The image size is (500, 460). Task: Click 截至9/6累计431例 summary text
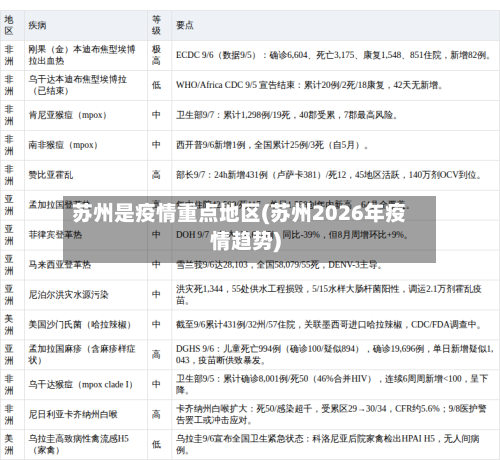pyautogui.click(x=329, y=325)
